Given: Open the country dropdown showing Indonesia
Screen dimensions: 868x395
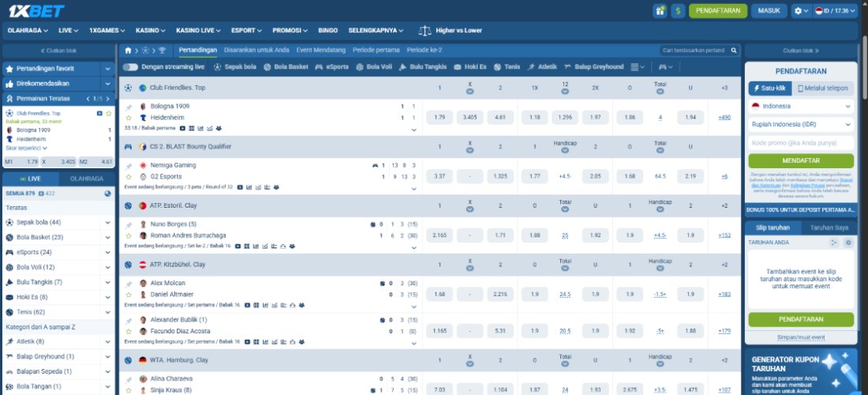Looking at the screenshot, I should click(x=800, y=107).
